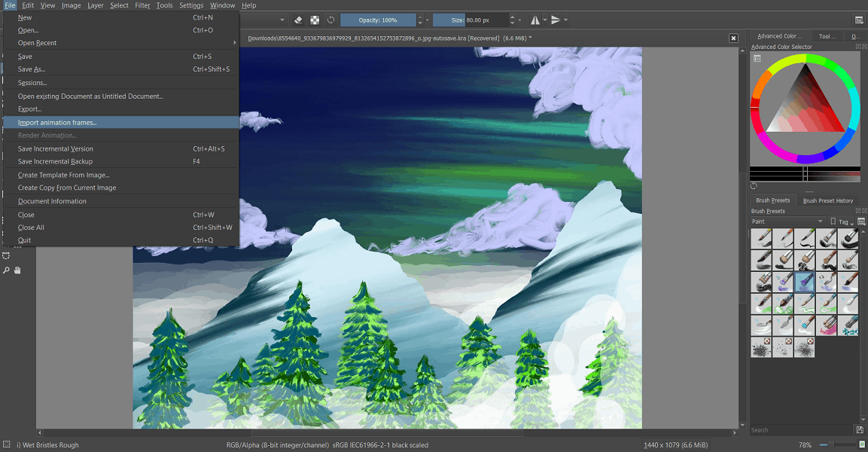Float the Advanced Color Selector docker
The height and width of the screenshot is (452, 868).
[x=858, y=47]
